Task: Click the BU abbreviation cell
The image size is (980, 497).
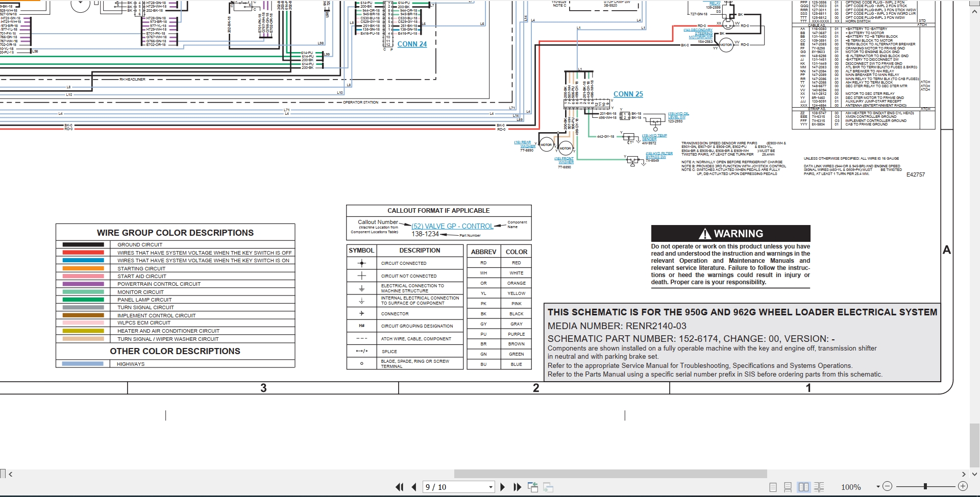Action: pos(483,364)
